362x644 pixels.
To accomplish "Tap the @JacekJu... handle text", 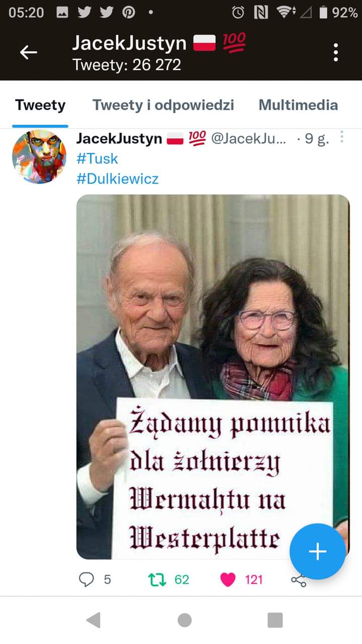I will click(249, 139).
